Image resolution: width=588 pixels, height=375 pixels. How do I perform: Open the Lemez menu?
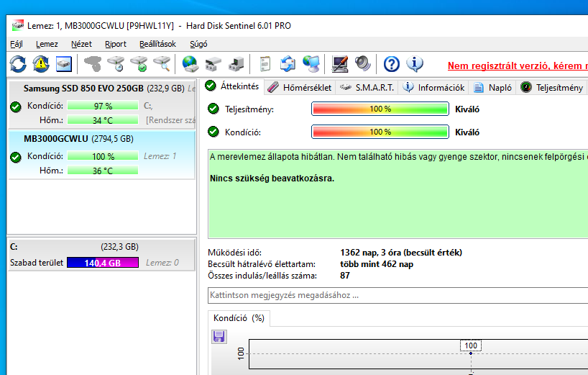point(47,44)
